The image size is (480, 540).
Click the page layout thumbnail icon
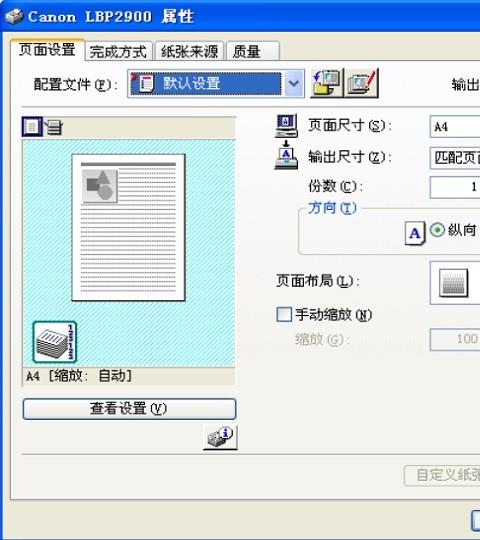tap(453, 283)
